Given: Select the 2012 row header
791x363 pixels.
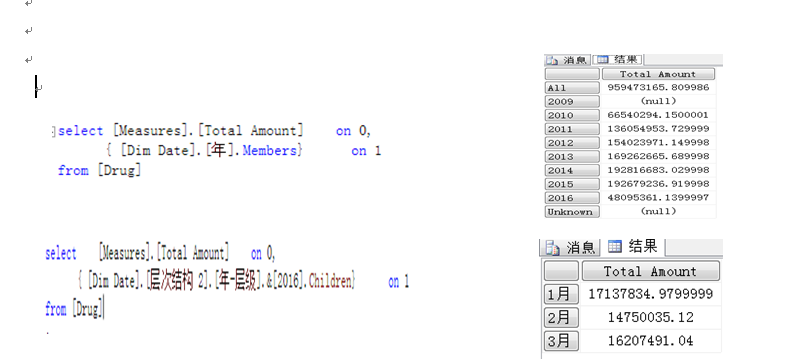Looking at the screenshot, I should coord(572,143).
